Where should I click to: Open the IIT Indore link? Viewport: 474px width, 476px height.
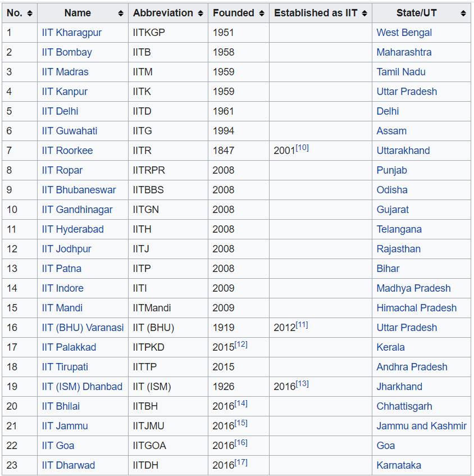(63, 288)
